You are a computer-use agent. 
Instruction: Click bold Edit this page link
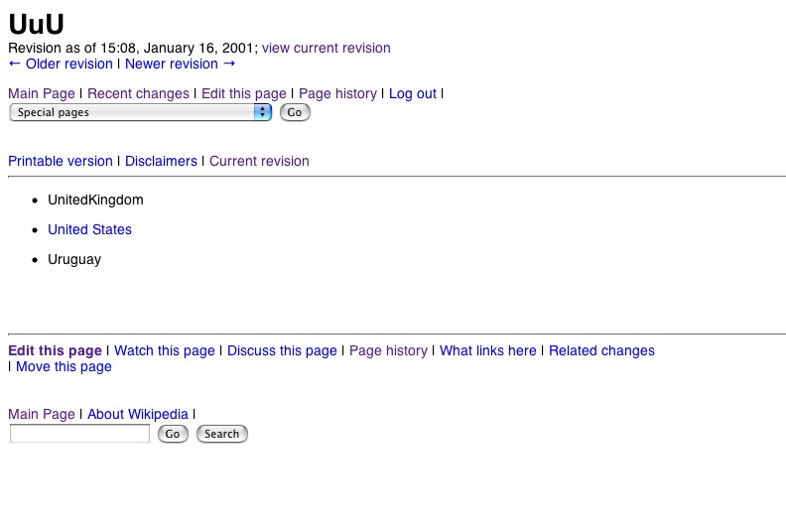(55, 350)
